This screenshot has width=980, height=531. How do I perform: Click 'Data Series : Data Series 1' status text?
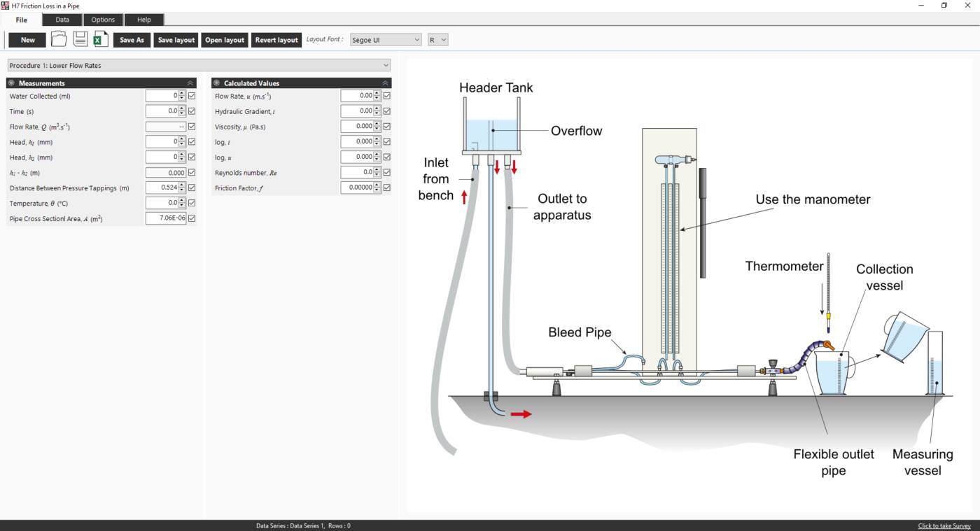pos(288,526)
